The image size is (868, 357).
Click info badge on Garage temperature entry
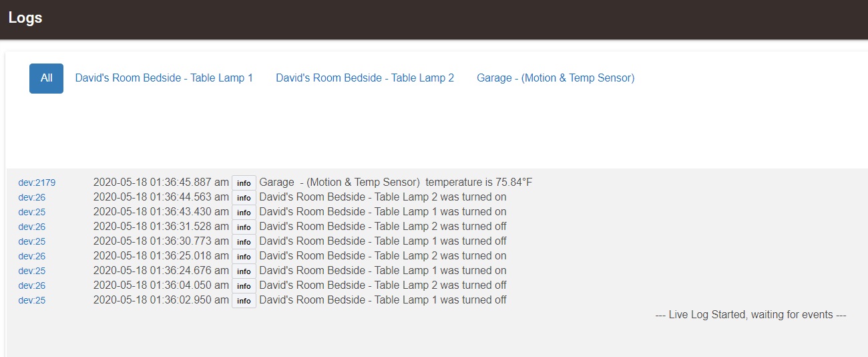click(244, 183)
